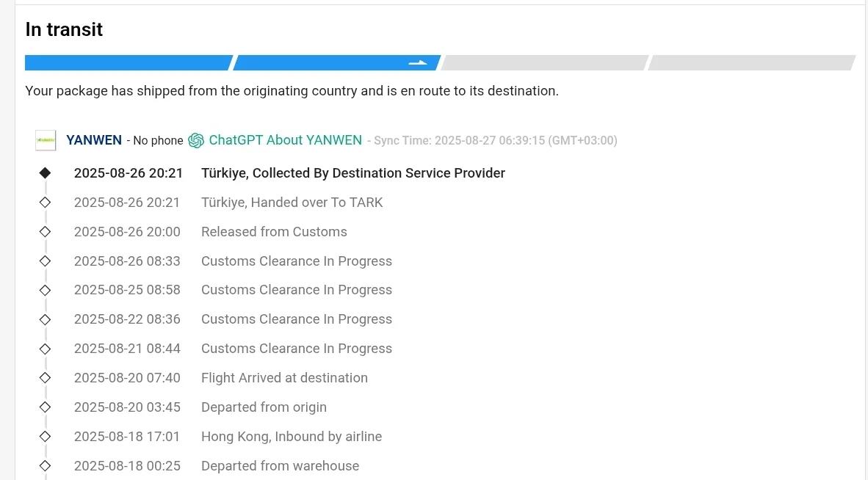Click the diamond marker beside Departed from warehouse

[x=45, y=466]
